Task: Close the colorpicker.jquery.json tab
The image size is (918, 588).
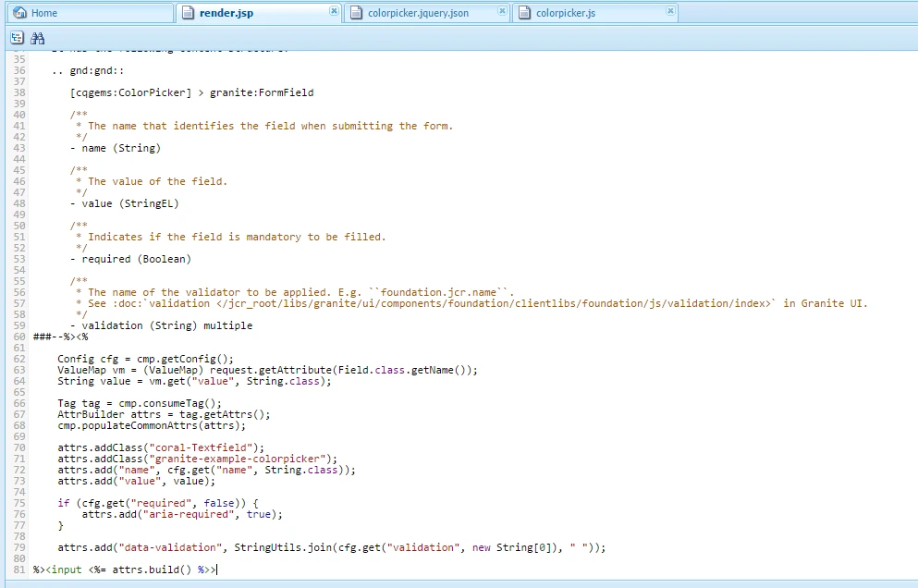Action: tap(502, 11)
